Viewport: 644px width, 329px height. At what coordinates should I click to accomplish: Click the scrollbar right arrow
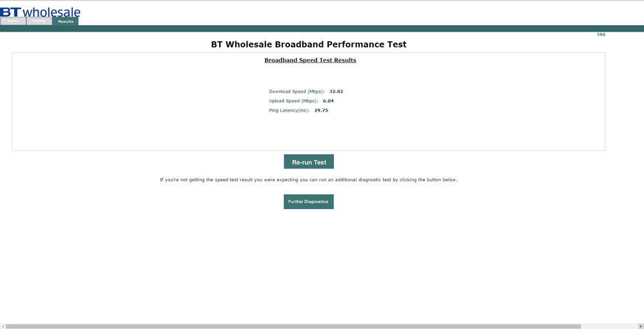tap(641, 326)
